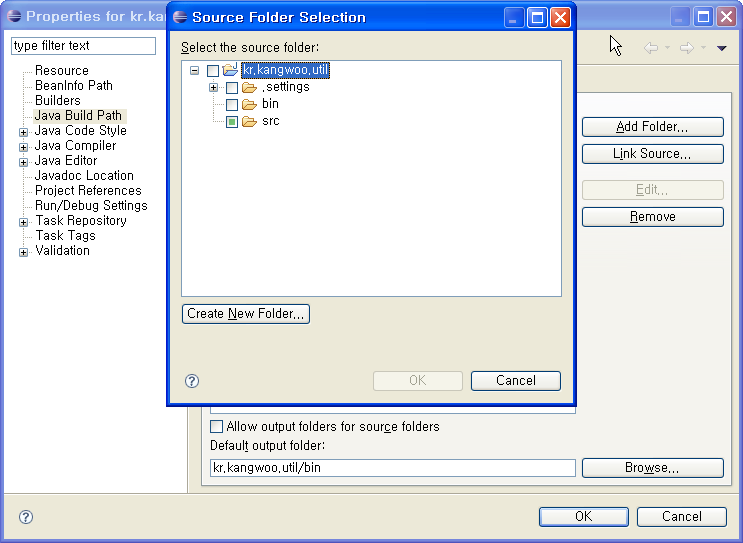Collapse the kr.kangwoo.util tree node
Screen dimensions: 743x543
pyautogui.click(x=194, y=71)
